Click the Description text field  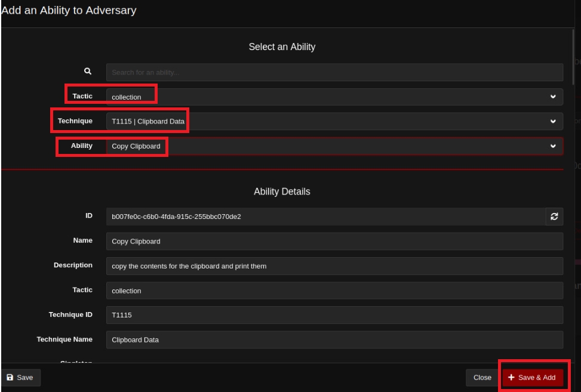coord(334,266)
